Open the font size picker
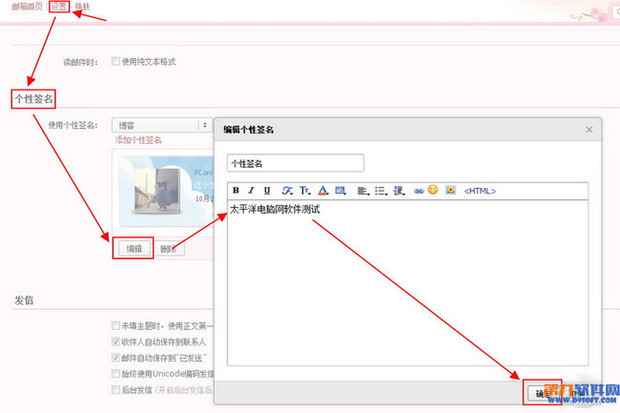620x413 pixels. pyautogui.click(x=304, y=191)
